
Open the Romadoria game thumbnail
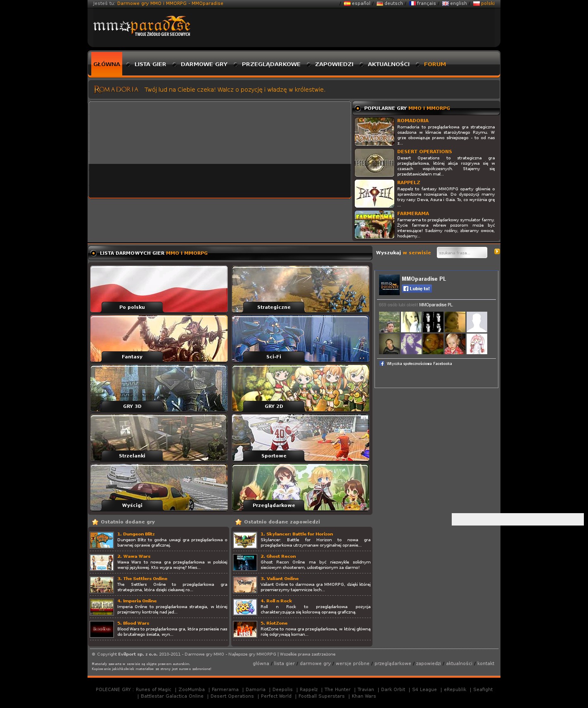(374, 132)
